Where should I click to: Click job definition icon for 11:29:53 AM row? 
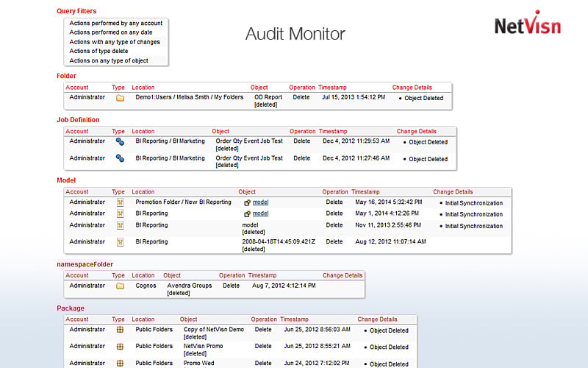click(x=120, y=141)
